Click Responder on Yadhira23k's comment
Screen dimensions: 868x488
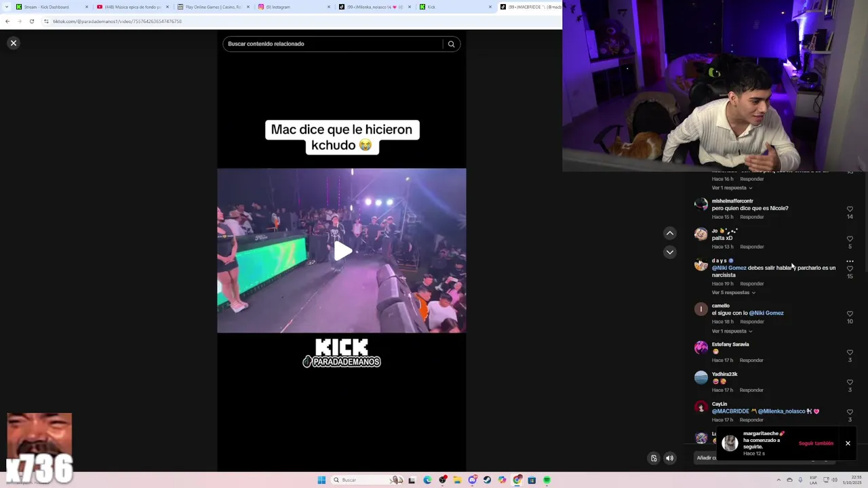[x=751, y=390]
